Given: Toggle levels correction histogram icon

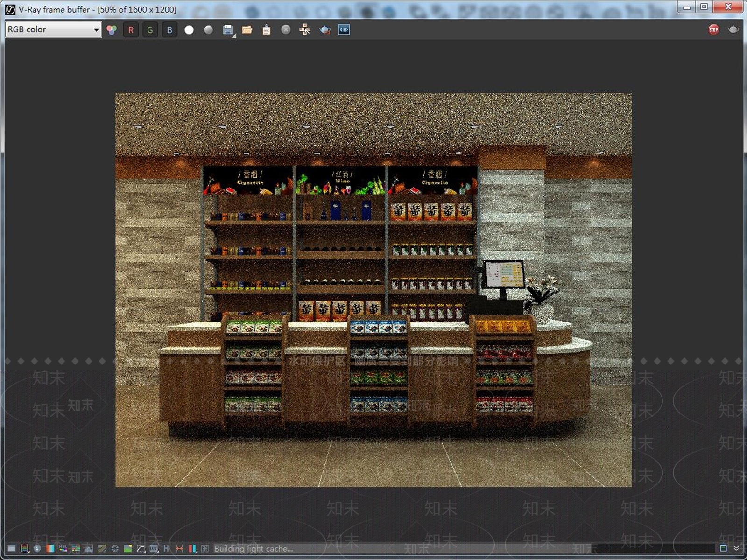Looking at the screenshot, I should pos(89,548).
